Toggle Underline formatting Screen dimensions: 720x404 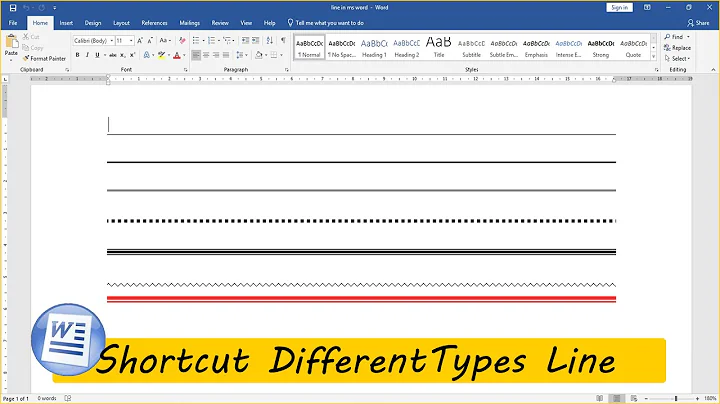pos(97,55)
